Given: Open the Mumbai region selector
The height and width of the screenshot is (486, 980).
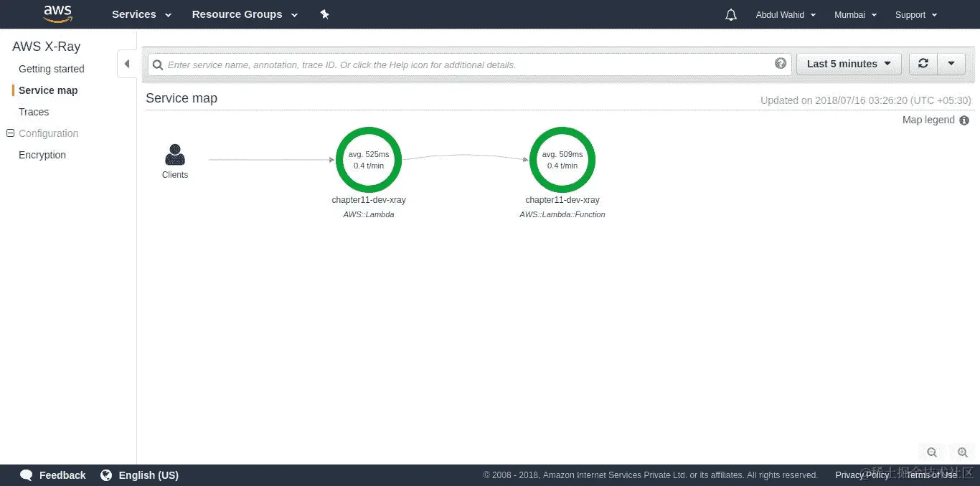Looking at the screenshot, I should [x=855, y=14].
